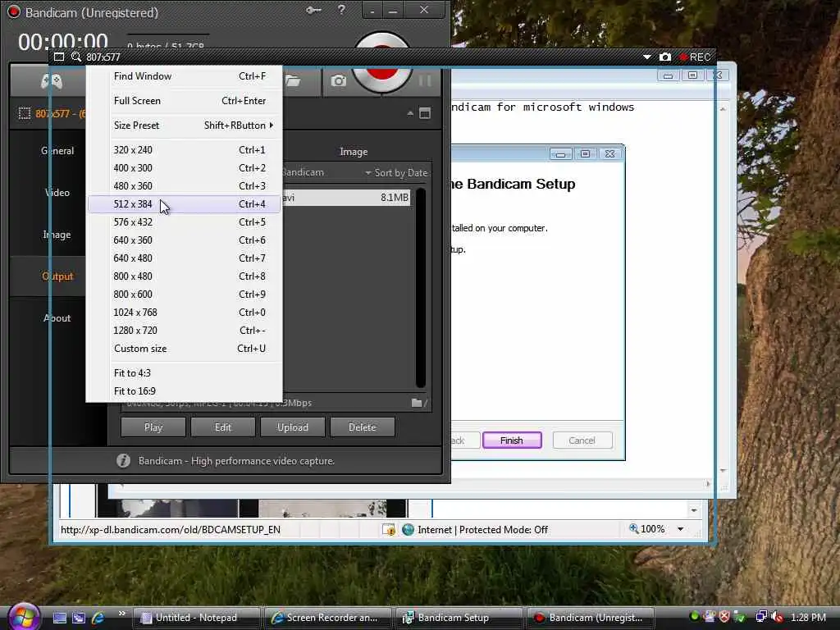Screen dimensions: 840x630
Task: Select 640 x 480 size
Action: pos(185,258)
